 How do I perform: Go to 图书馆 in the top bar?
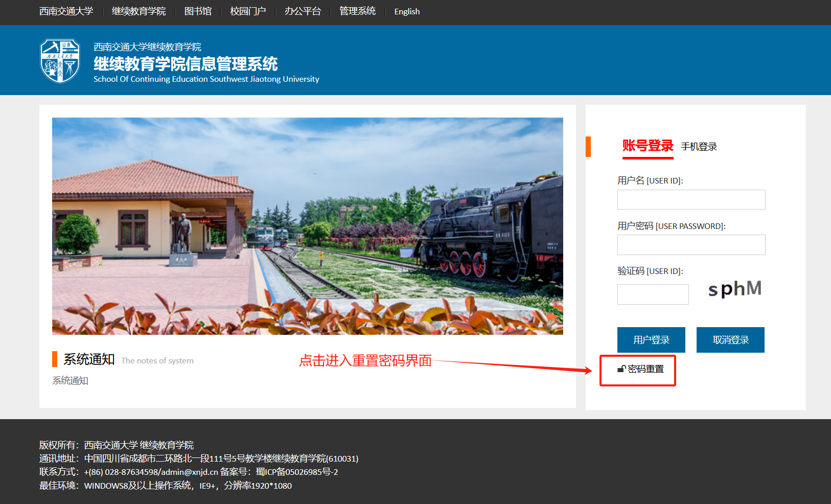coord(198,11)
